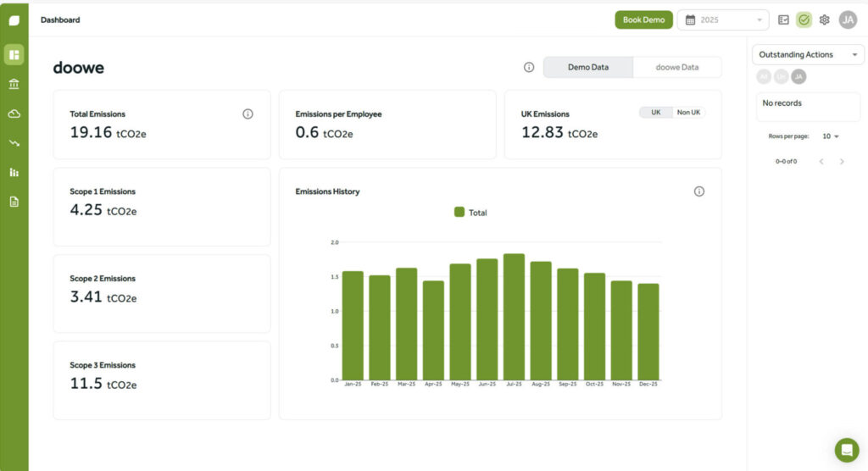
Task: Open the bank building icon in sidebar
Action: 14,84
